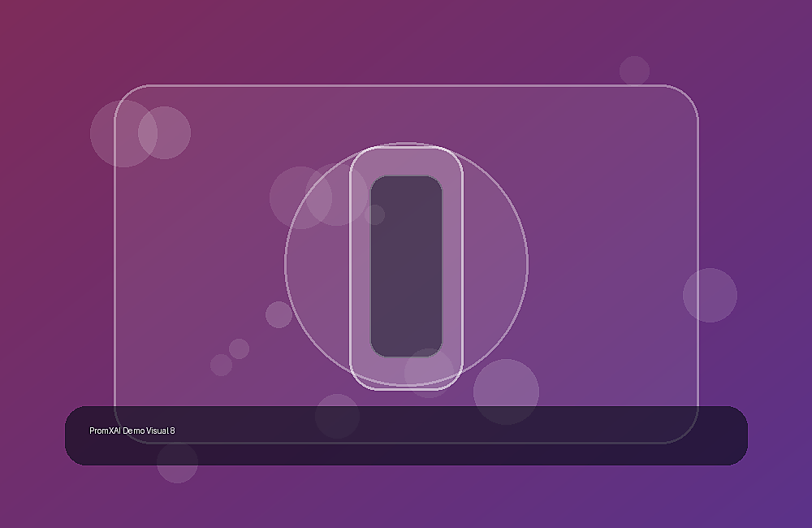Screen dimensions: 812x528
Task: Select the lower of the two tiny lower-left bubbles
Action: point(221,365)
